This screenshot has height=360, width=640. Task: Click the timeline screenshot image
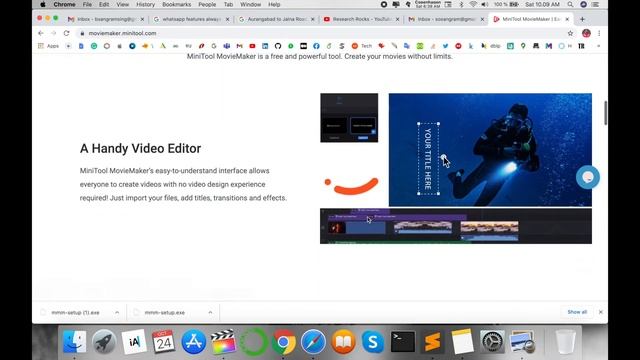[x=456, y=226]
